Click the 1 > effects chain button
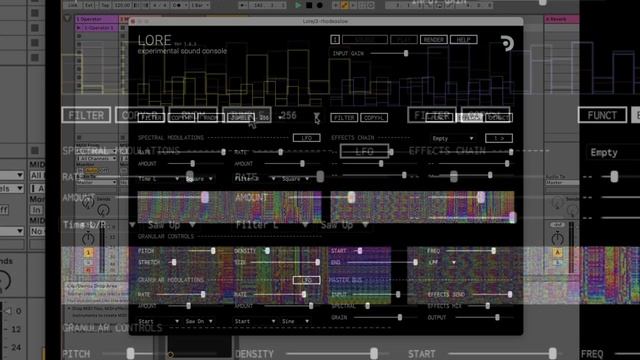Image resolution: width=640 pixels, height=360 pixels. [x=499, y=138]
